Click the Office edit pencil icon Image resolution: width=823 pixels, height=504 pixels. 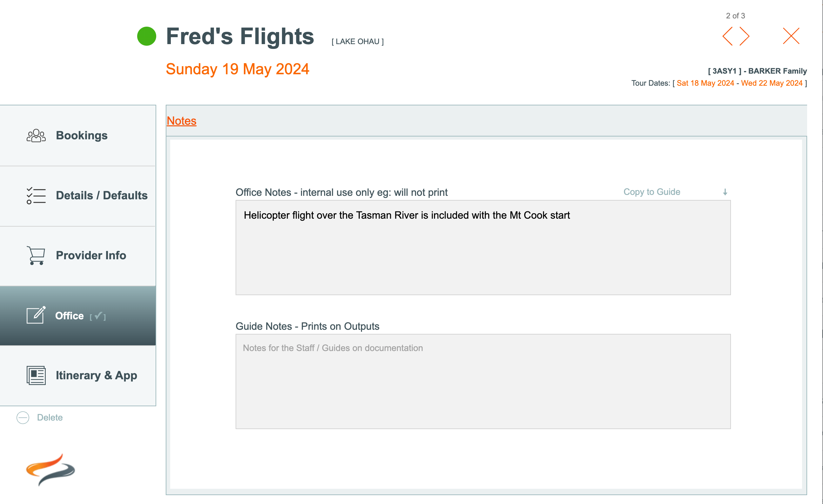pos(36,315)
